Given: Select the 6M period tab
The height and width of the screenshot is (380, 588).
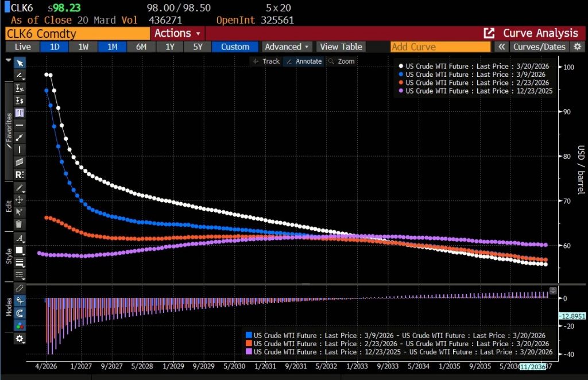Looking at the screenshot, I should click(x=141, y=47).
